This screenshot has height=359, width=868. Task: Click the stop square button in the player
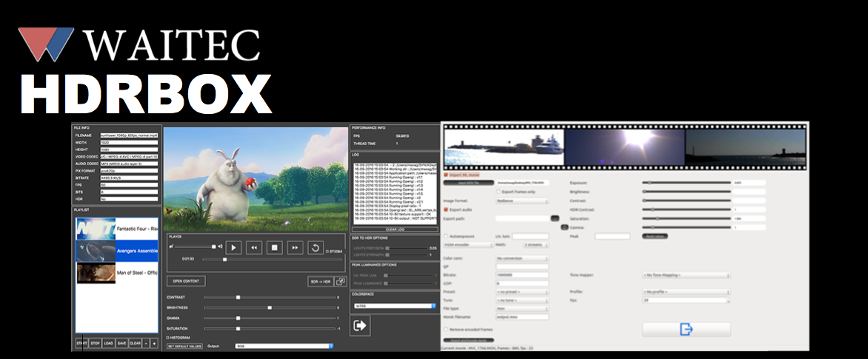(274, 247)
